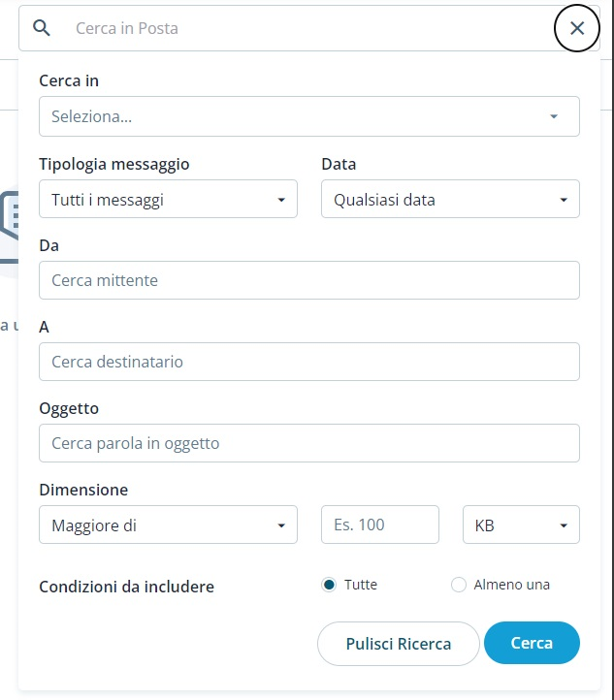The height and width of the screenshot is (700, 614).
Task: Click the Data dropdown caret arrow
Action: point(564,201)
